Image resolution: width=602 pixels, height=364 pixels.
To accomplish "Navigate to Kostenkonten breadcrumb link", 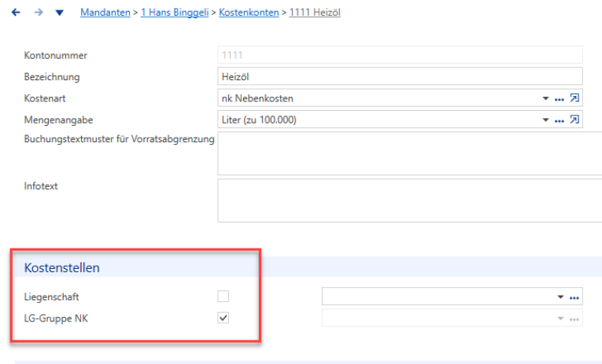I will [x=249, y=13].
